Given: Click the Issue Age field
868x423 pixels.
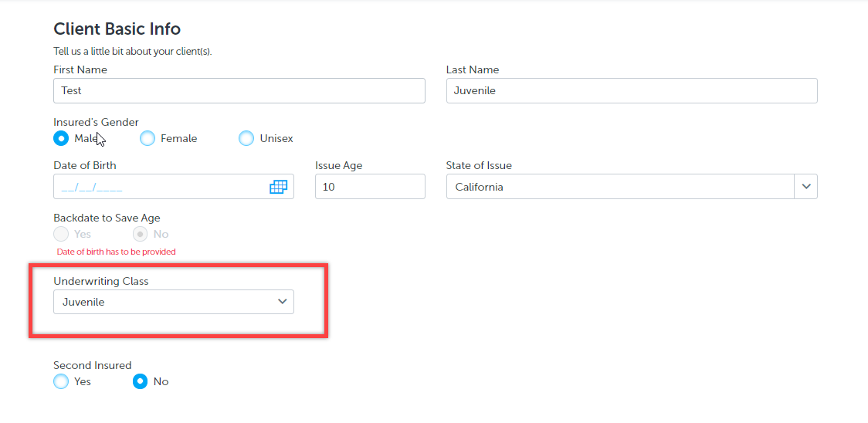Looking at the screenshot, I should pyautogui.click(x=371, y=187).
